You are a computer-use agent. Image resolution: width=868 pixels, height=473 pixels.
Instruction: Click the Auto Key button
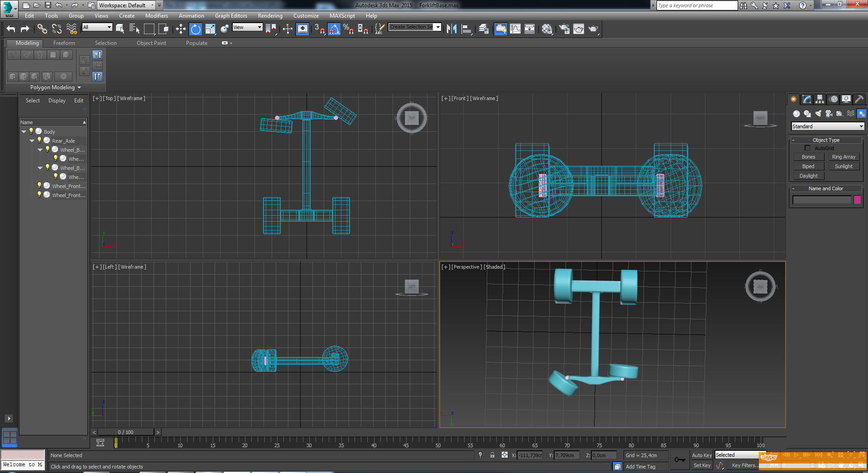(x=701, y=455)
